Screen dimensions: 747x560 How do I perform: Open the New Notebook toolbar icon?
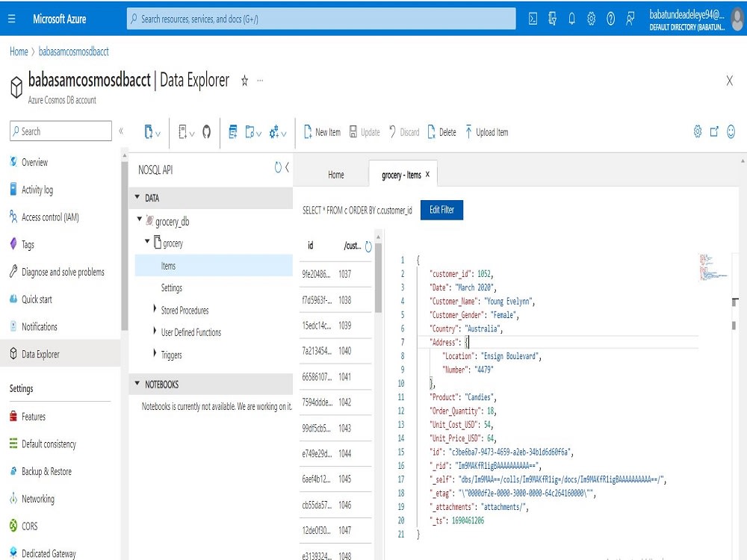point(182,132)
